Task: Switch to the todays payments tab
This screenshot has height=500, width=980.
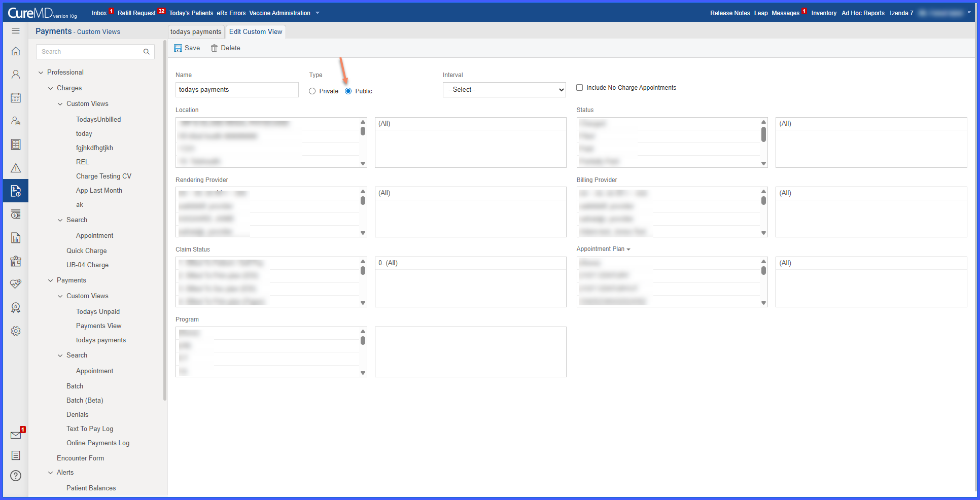Action: pos(196,32)
